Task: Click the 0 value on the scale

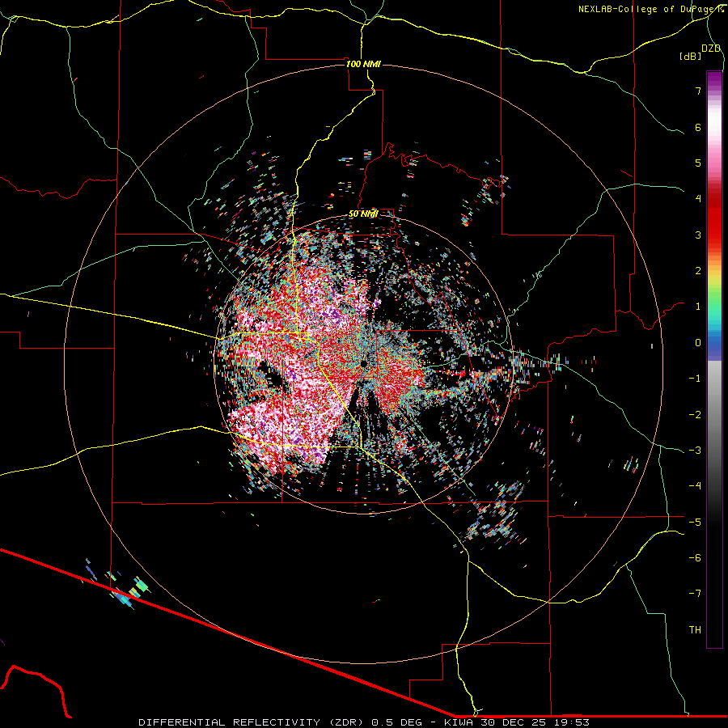Action: [698, 343]
